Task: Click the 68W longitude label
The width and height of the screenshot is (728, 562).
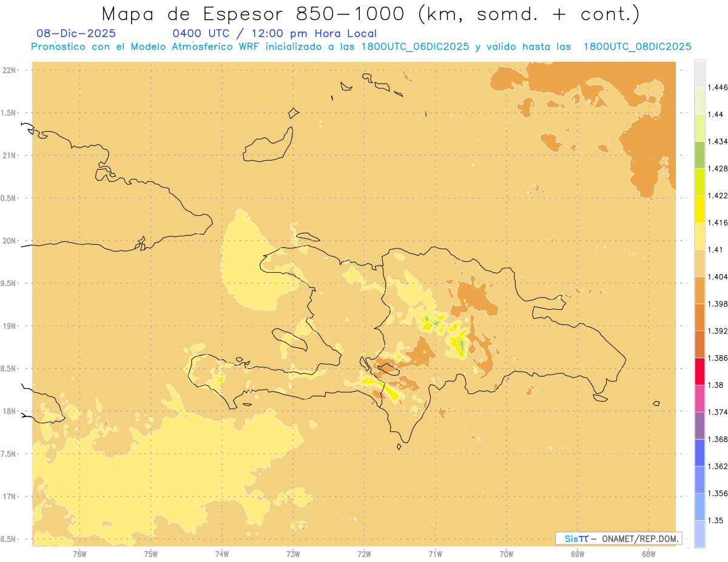Action: [649, 554]
